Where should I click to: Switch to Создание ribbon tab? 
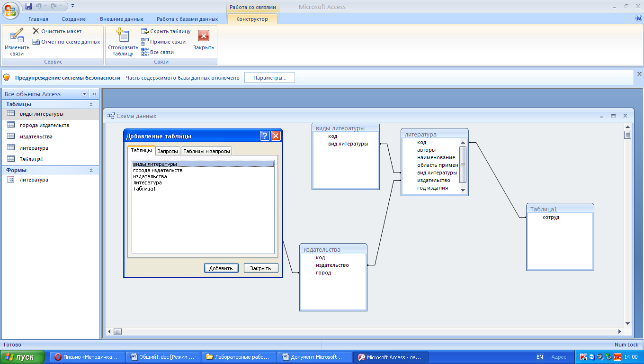pos(73,19)
